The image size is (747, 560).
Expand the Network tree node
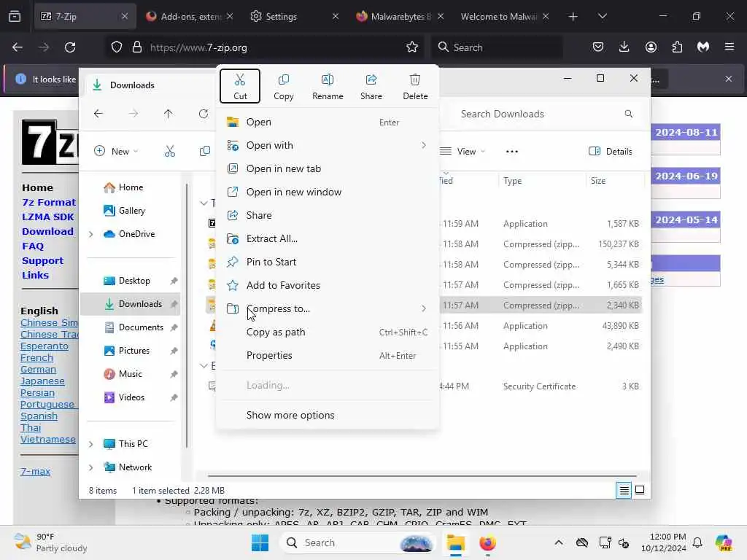(x=91, y=467)
